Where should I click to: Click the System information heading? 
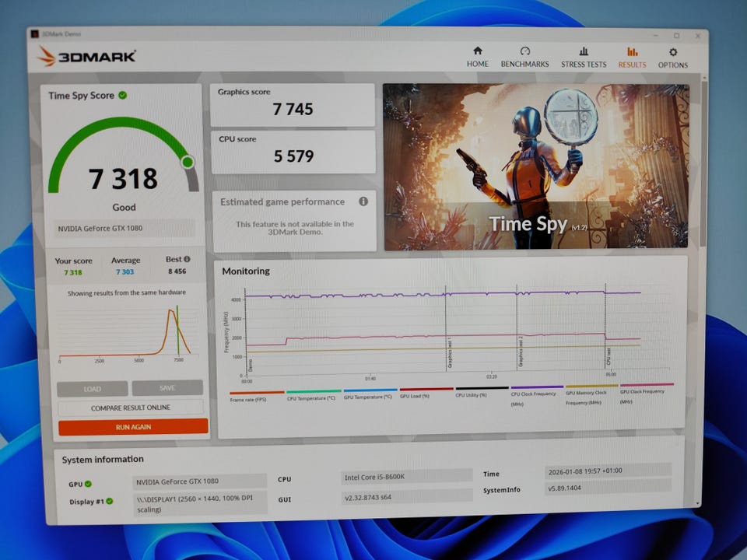click(x=103, y=460)
